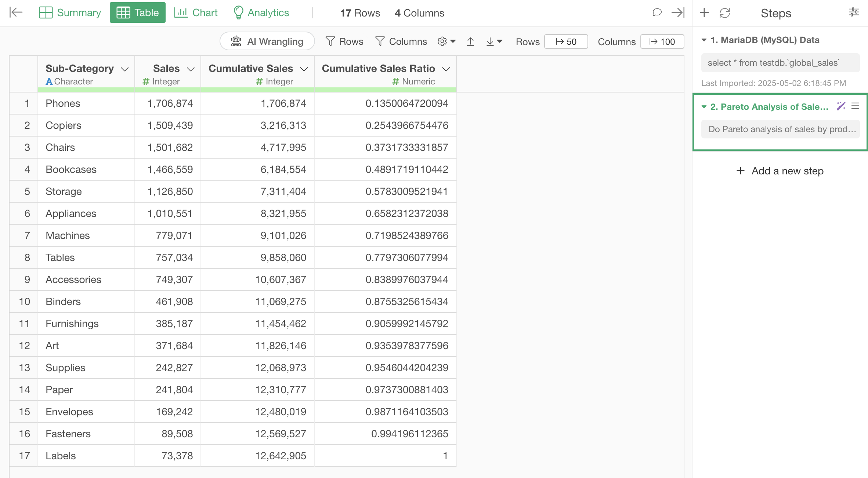Click the 2. Pareto Analysis of Sale... title
Image resolution: width=868 pixels, height=478 pixels.
769,107
